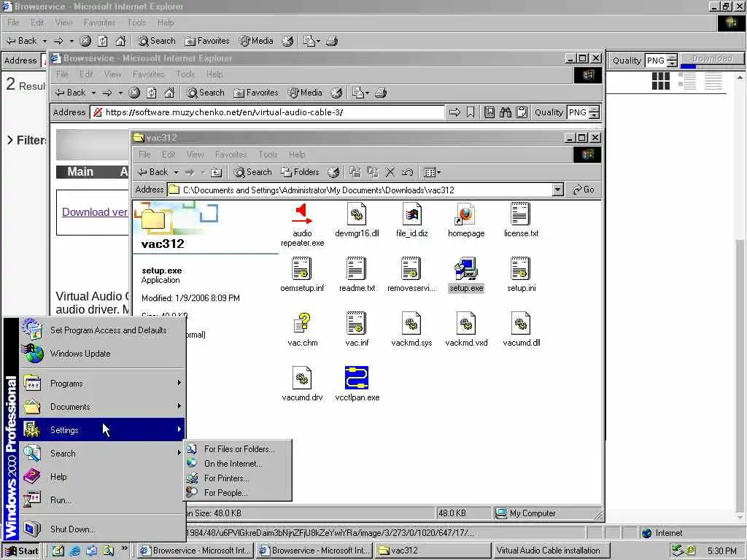
Task: Select the vackmd.vxd file
Action: pyautogui.click(x=465, y=324)
